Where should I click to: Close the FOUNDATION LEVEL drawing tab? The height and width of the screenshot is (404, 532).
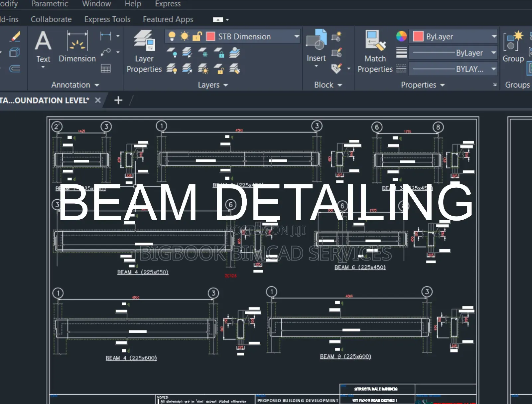(98, 100)
